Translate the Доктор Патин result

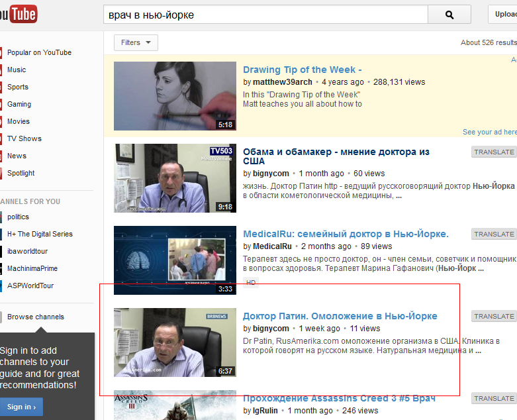coord(494,316)
